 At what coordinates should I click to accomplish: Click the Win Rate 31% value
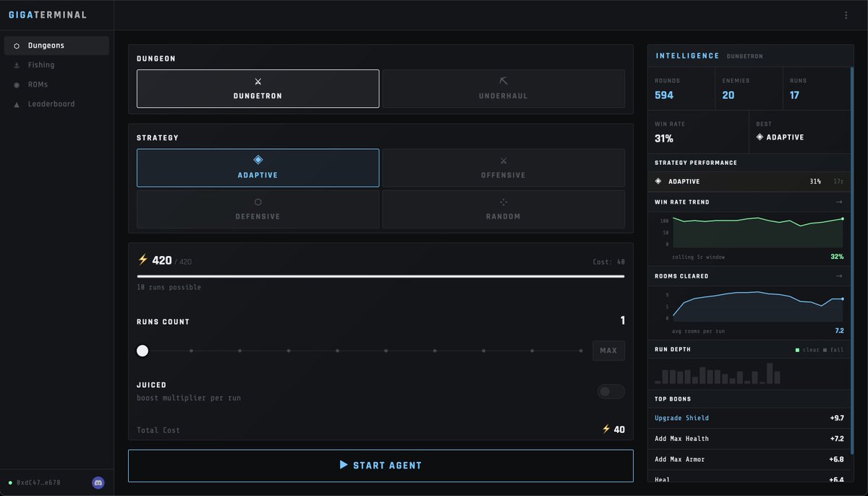tap(664, 138)
